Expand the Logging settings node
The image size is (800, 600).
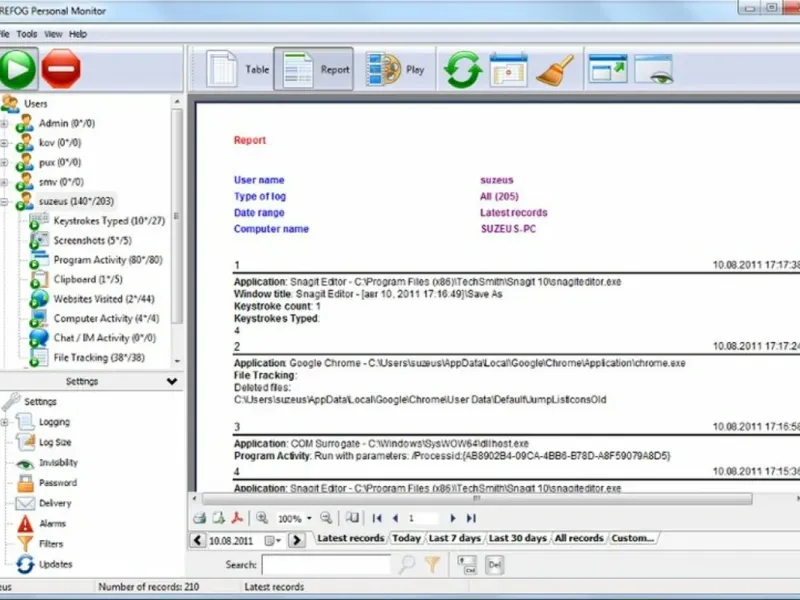coord(4,422)
